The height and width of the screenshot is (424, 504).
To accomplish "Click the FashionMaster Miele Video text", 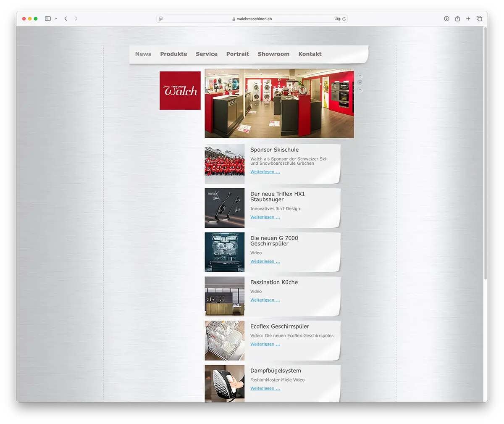I will [278, 380].
